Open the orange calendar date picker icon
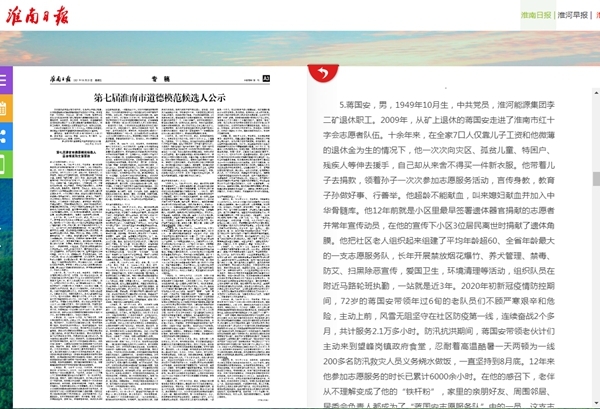The height and width of the screenshot is (409, 600). (x=5, y=106)
